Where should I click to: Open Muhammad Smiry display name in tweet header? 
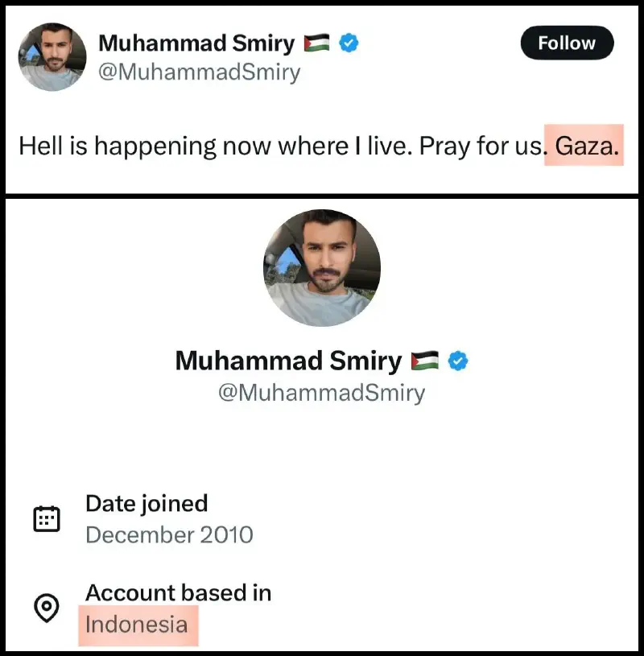tap(196, 43)
